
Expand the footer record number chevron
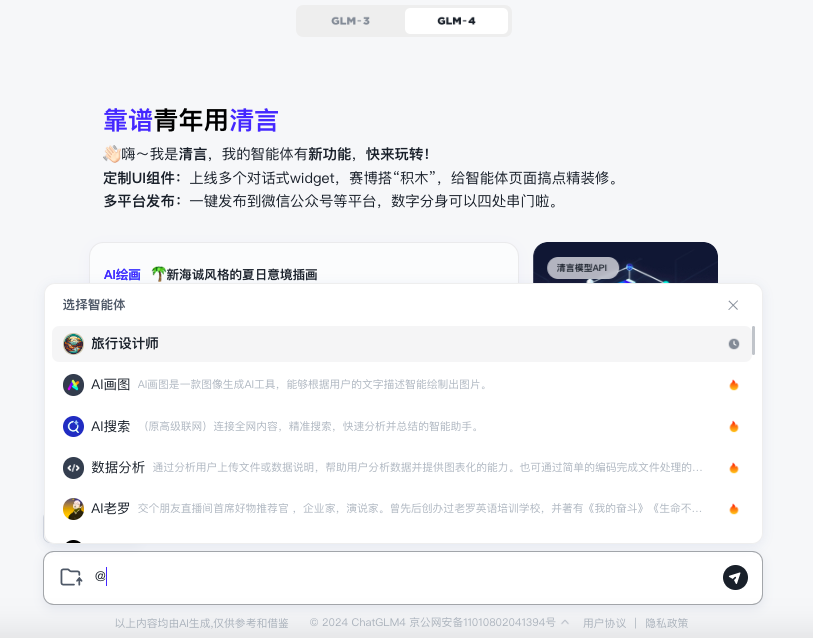(x=565, y=622)
